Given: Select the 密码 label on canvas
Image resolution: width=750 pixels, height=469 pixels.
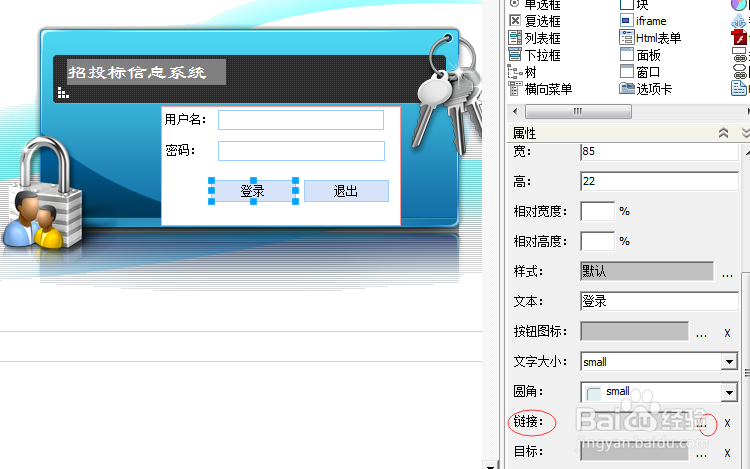Looking at the screenshot, I should point(180,151).
